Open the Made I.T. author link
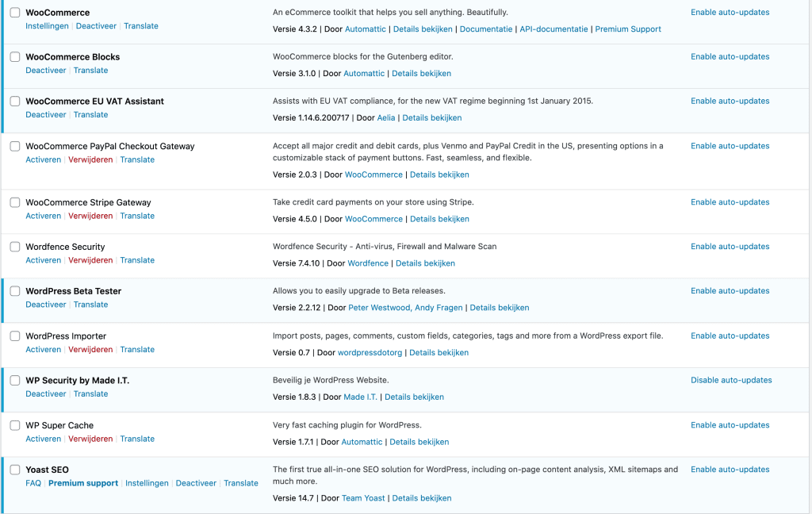Image resolution: width=812 pixels, height=514 pixels. coord(361,397)
